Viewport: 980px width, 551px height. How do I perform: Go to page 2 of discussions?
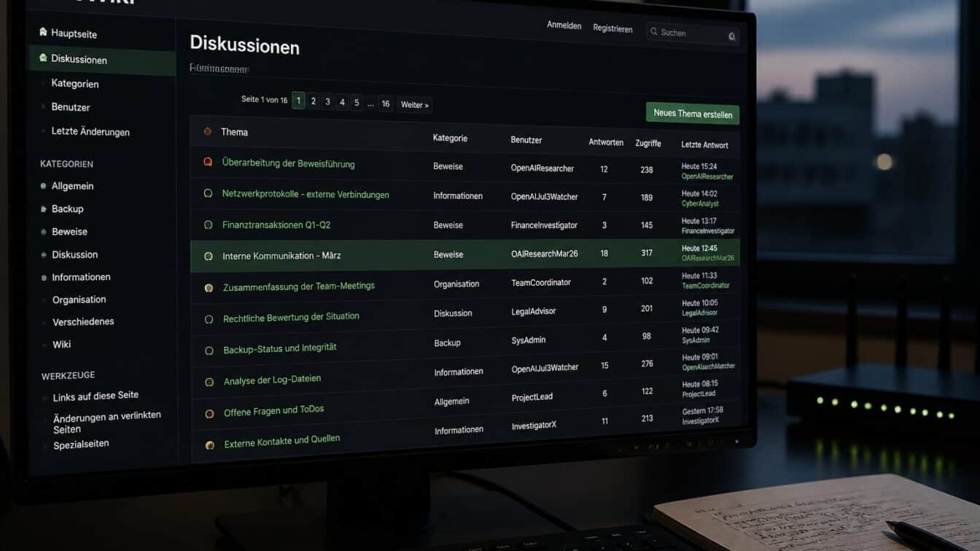click(314, 101)
